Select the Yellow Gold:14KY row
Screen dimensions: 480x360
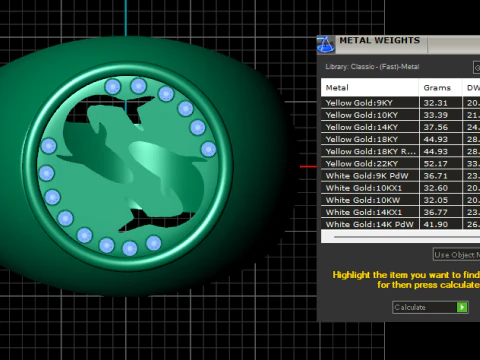coord(400,127)
